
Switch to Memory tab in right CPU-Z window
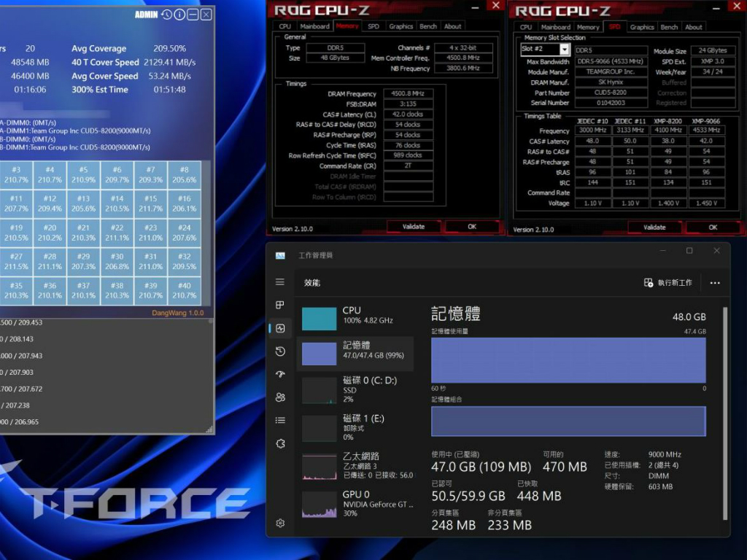point(588,28)
